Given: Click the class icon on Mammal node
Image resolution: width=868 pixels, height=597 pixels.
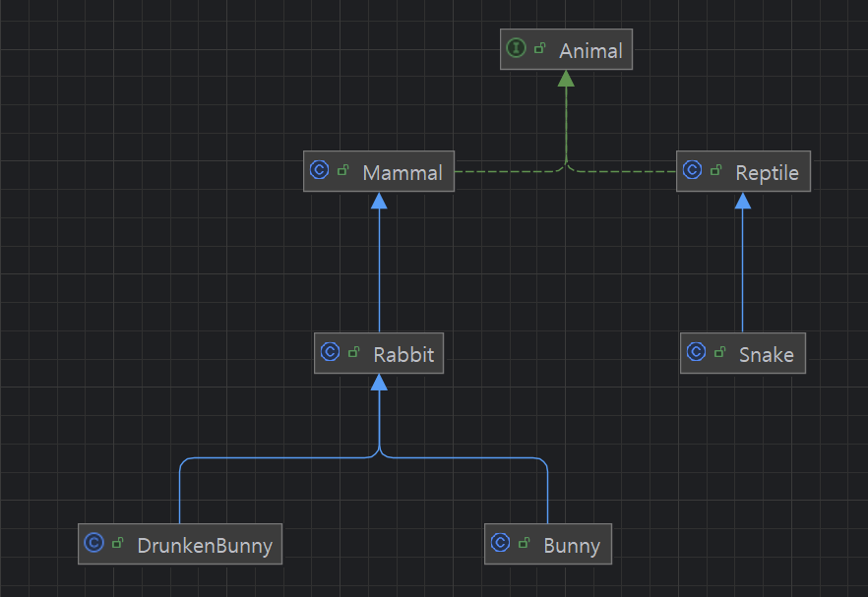Looking at the screenshot, I should click(x=320, y=169).
